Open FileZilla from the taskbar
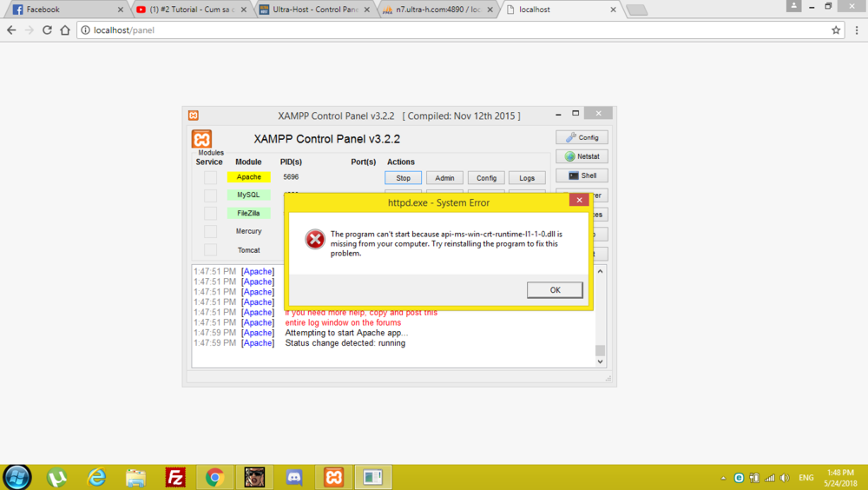The height and width of the screenshot is (490, 868). click(175, 477)
